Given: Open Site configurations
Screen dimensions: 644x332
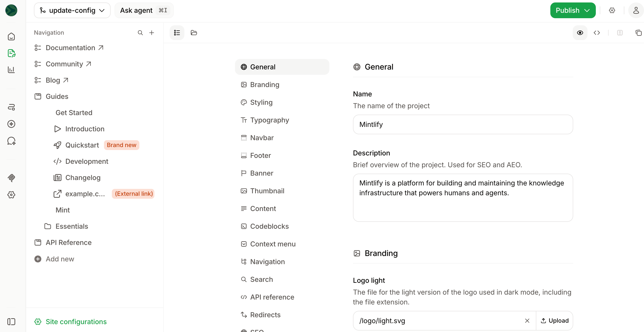Looking at the screenshot, I should coord(71,322).
